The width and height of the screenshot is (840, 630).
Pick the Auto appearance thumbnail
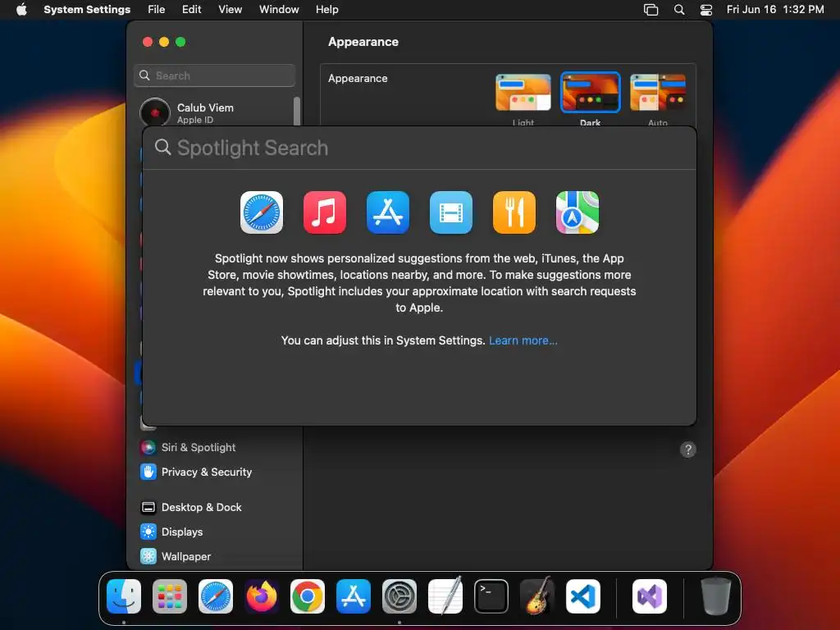[658, 93]
